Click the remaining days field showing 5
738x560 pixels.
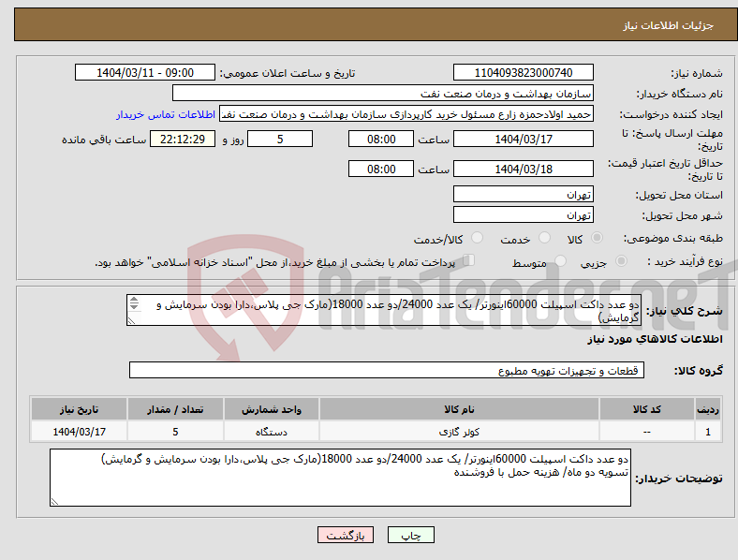coord(280,140)
